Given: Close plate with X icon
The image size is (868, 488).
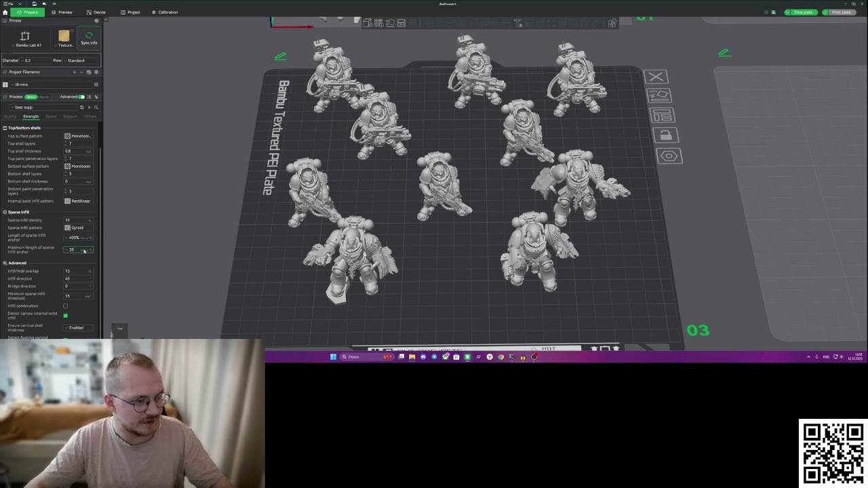Looking at the screenshot, I should coord(655,77).
